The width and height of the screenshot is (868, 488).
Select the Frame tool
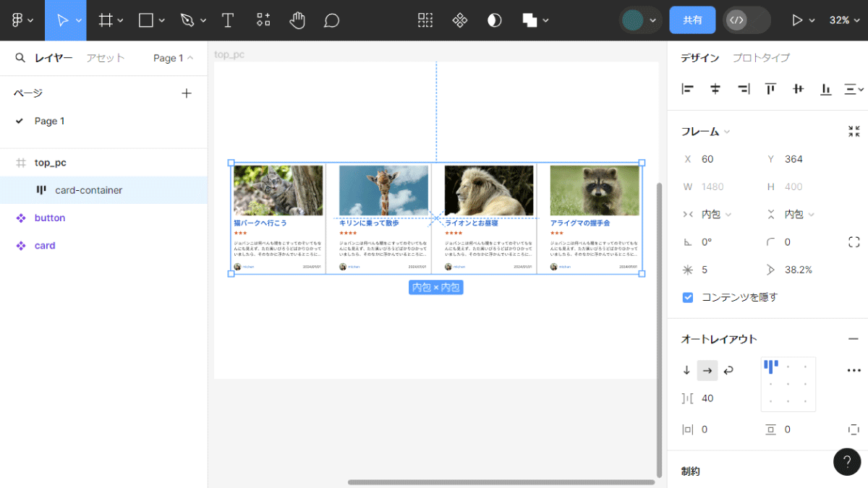106,20
